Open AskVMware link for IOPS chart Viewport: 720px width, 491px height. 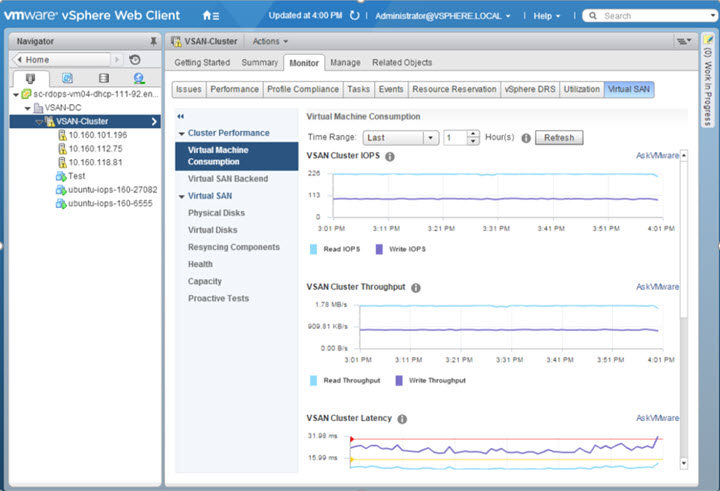[x=657, y=156]
